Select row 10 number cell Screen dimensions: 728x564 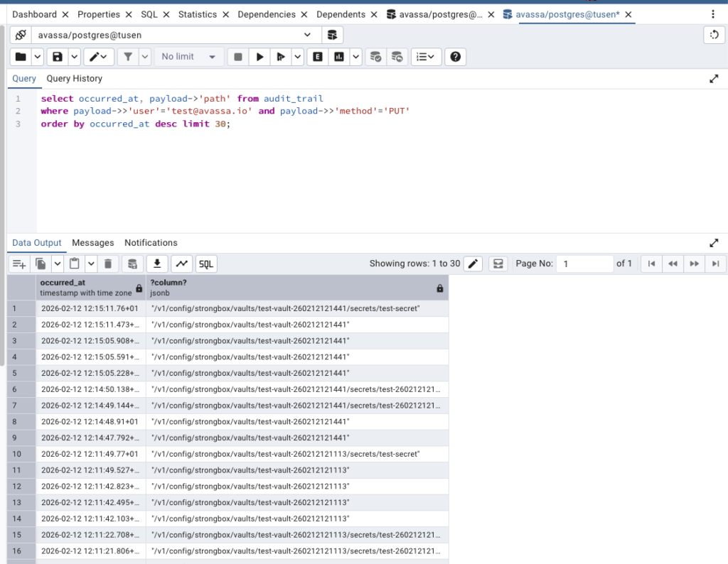tap(21, 454)
